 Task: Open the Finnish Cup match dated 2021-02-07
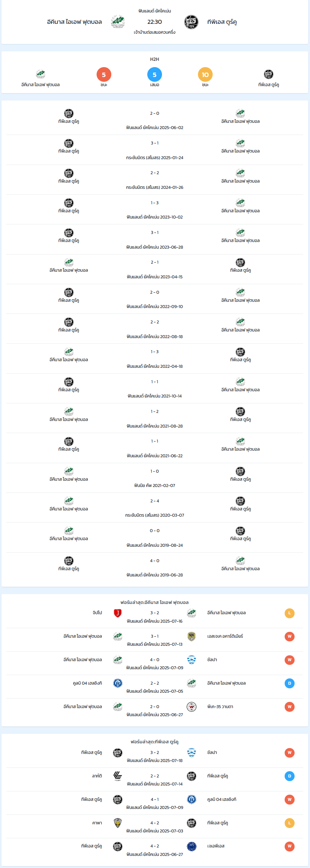(155, 478)
